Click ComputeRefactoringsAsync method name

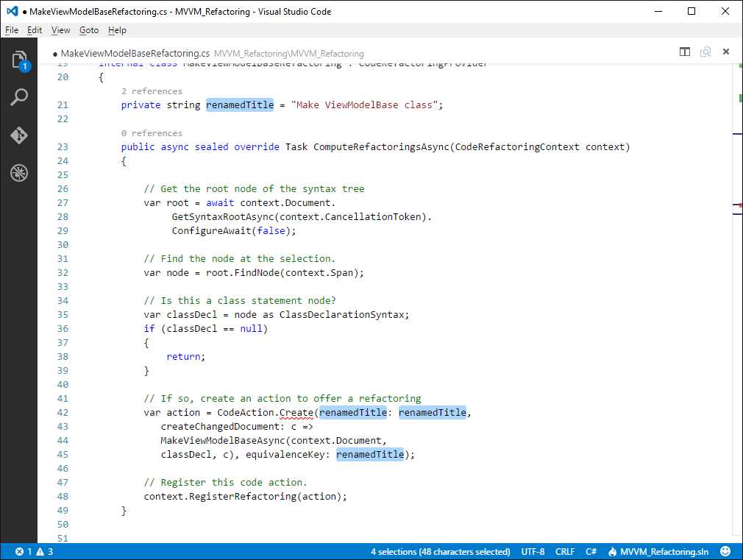tap(381, 147)
